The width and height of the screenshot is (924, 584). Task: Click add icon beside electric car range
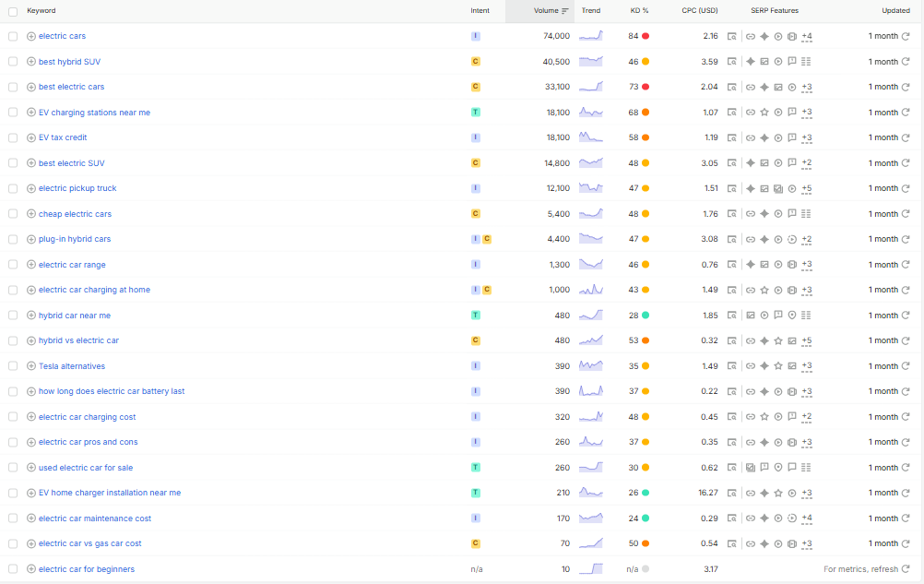[x=31, y=265]
